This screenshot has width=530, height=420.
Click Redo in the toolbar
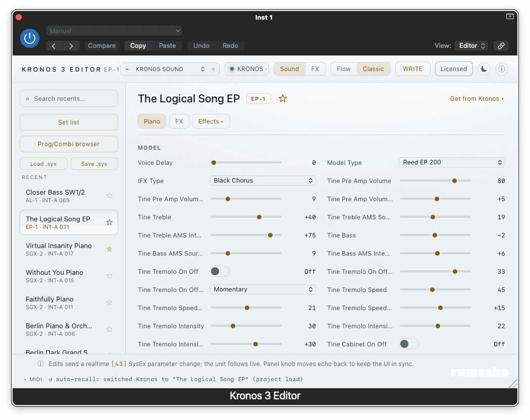point(230,46)
